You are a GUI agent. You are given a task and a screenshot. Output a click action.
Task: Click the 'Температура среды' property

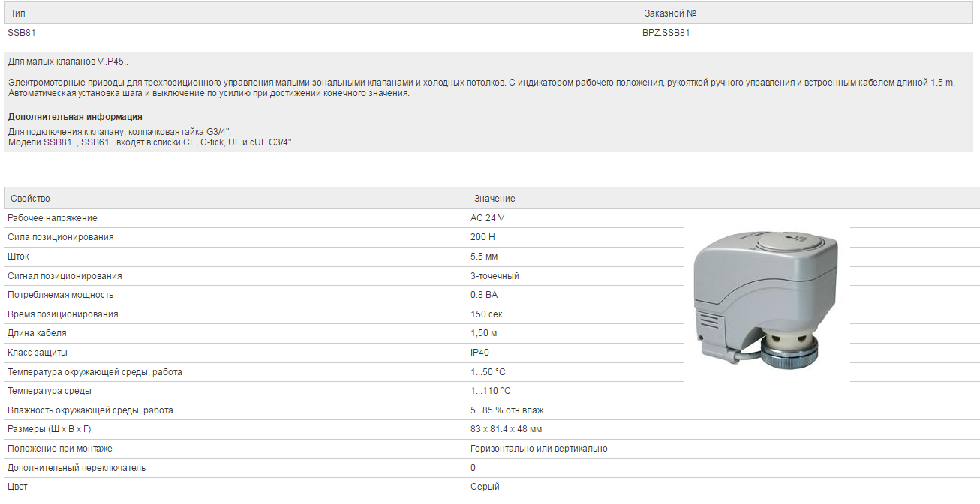(50, 391)
